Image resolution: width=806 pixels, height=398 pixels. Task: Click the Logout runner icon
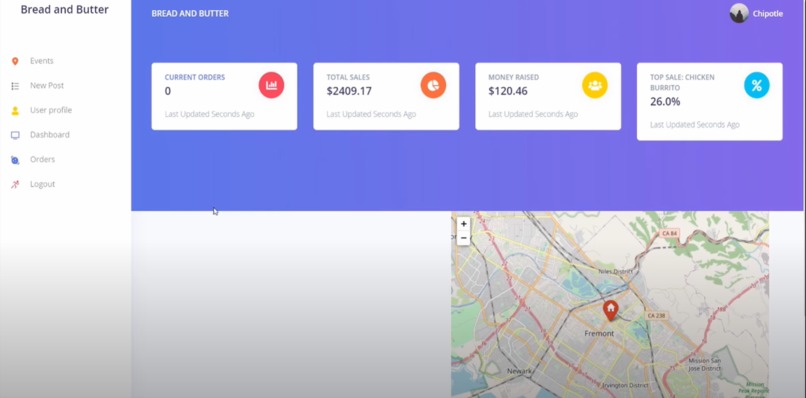click(15, 184)
